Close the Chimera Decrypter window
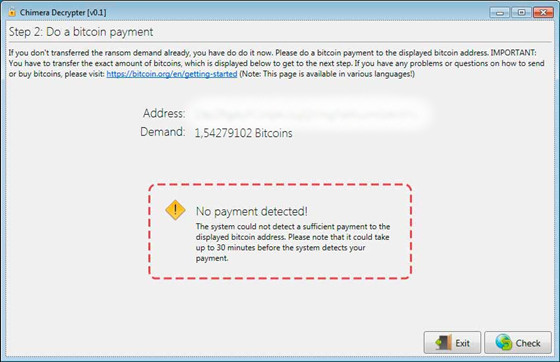The image size is (560, 362). pyautogui.click(x=543, y=12)
